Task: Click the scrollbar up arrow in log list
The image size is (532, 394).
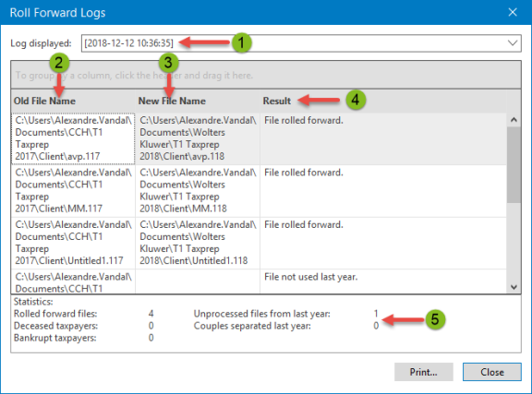Action: (x=514, y=120)
